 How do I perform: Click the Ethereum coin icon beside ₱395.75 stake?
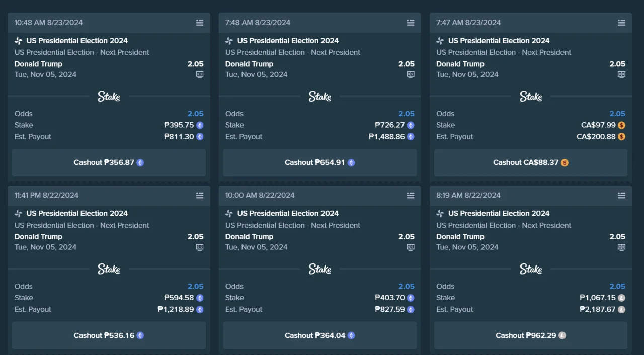pos(200,125)
